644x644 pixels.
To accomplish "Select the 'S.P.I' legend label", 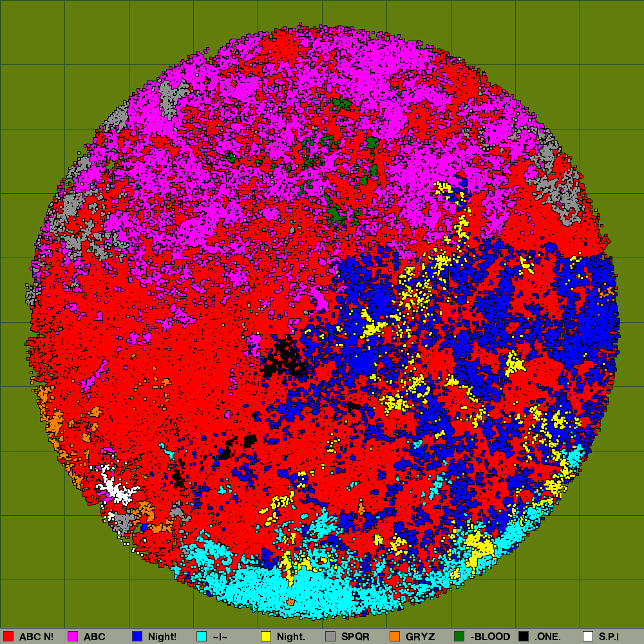I will [609, 637].
